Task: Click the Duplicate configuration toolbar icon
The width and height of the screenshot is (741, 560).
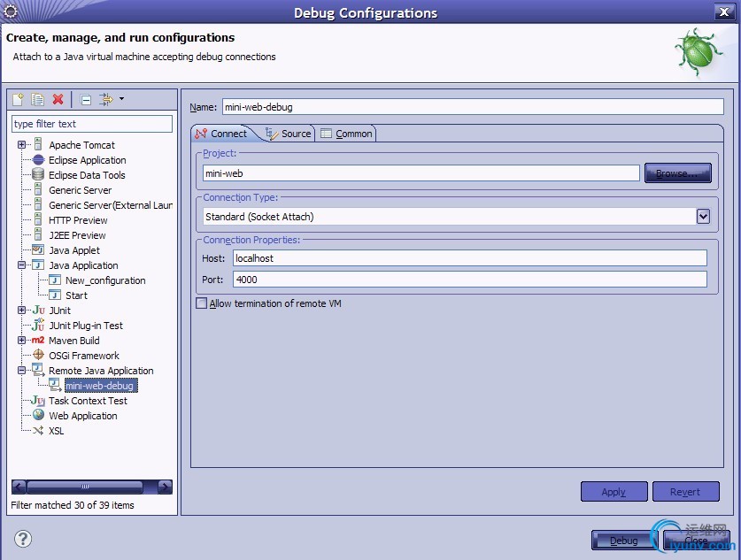Action: point(38,100)
